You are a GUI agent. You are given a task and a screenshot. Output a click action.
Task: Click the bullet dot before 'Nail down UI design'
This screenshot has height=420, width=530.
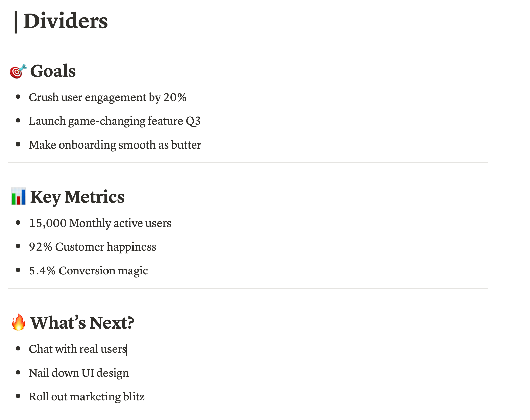18,372
